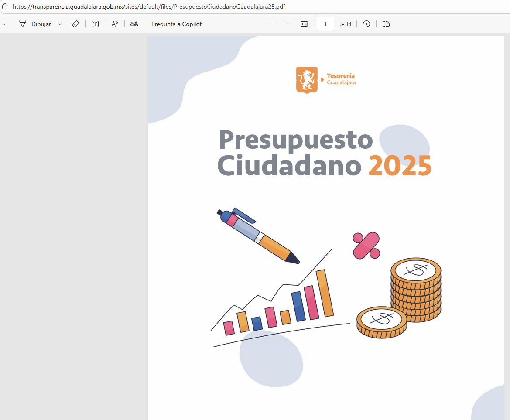510x420 pixels.
Task: Rotate the PDF page
Action: (366, 24)
